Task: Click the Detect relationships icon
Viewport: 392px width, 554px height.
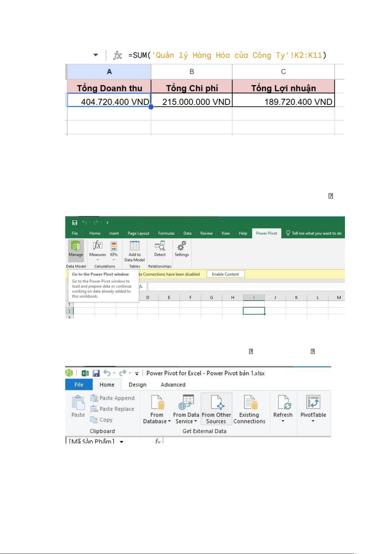Action: pyautogui.click(x=160, y=246)
